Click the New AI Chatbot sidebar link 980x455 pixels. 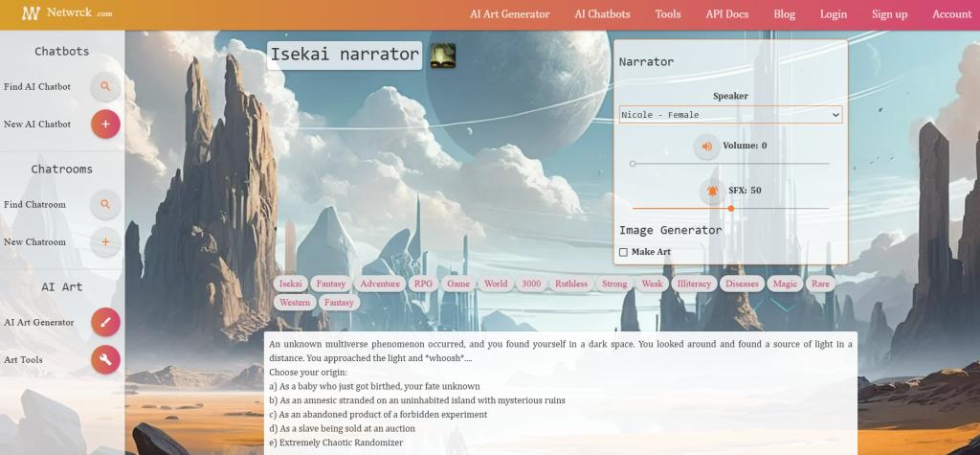click(x=37, y=124)
